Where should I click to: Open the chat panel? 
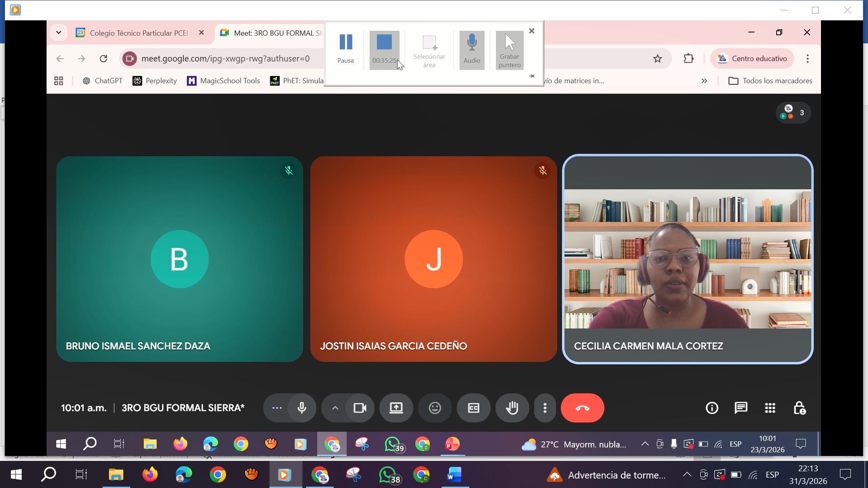741,408
